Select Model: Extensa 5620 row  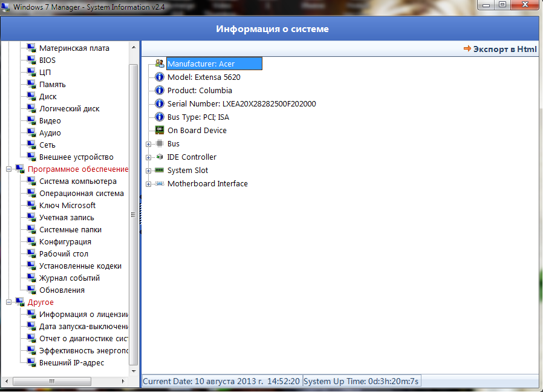click(x=204, y=77)
